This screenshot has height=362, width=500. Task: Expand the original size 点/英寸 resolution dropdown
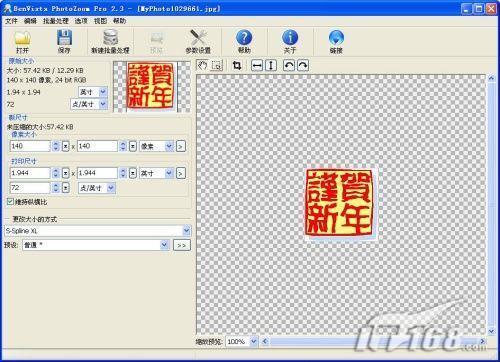(x=103, y=104)
